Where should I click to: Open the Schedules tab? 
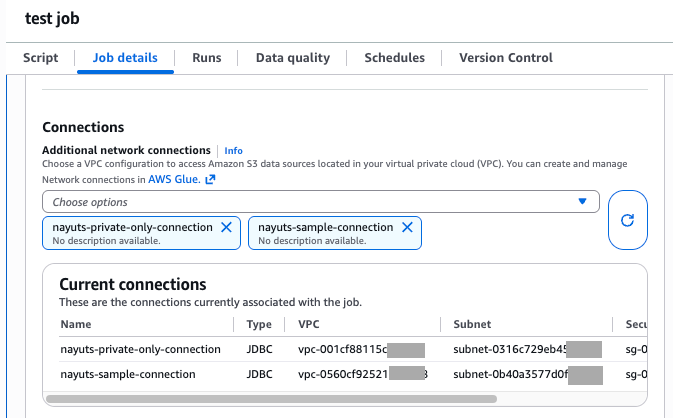pyautogui.click(x=394, y=58)
